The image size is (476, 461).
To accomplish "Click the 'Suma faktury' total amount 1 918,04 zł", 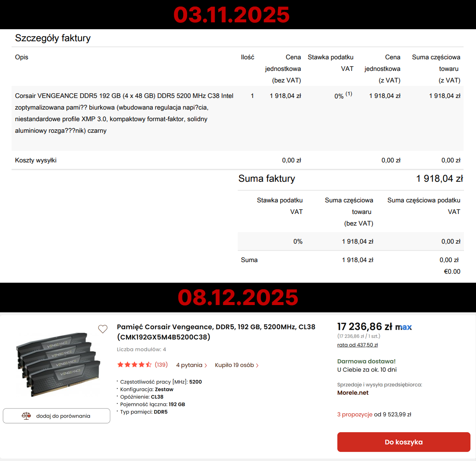I will point(439,178).
